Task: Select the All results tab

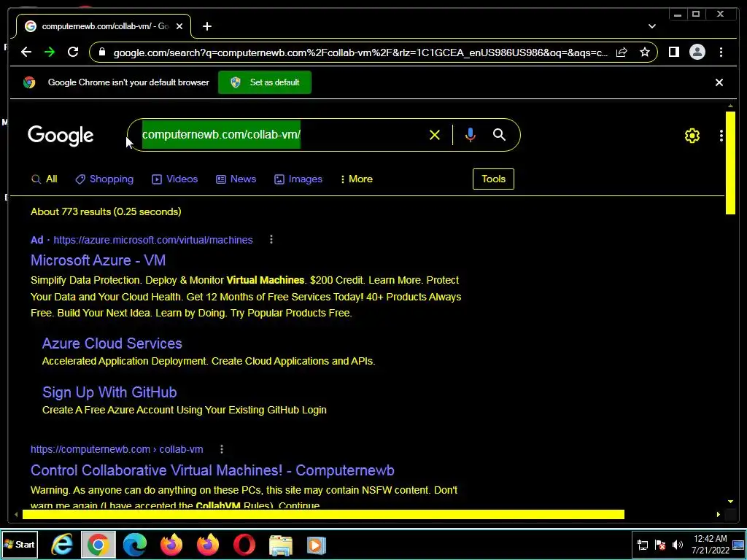Action: click(44, 179)
